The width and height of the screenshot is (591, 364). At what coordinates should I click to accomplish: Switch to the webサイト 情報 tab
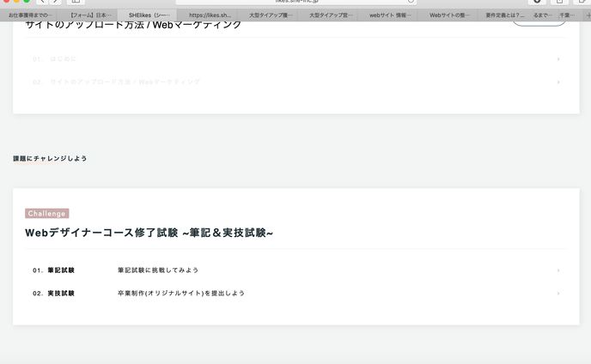tap(389, 15)
